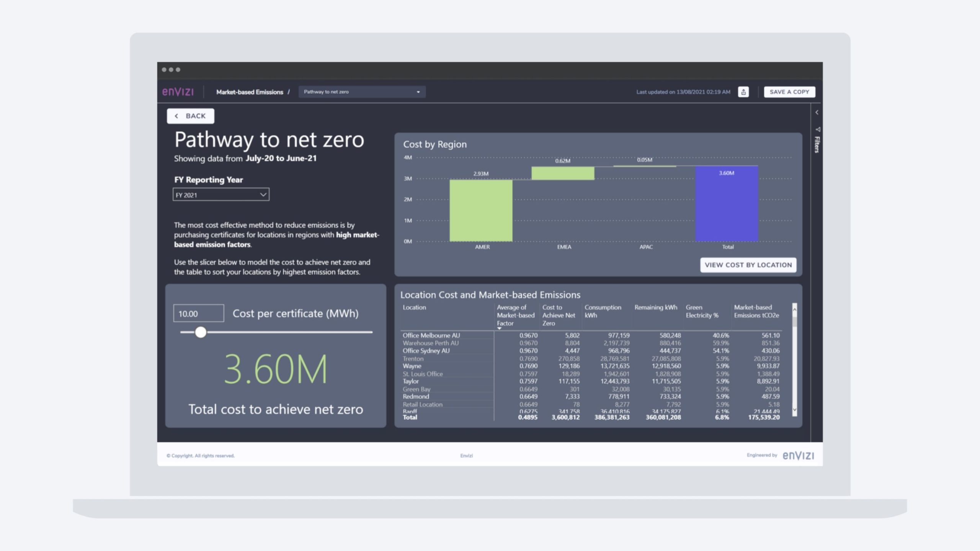Select the Redmond row
This screenshot has width=980, height=551.
pos(591,396)
